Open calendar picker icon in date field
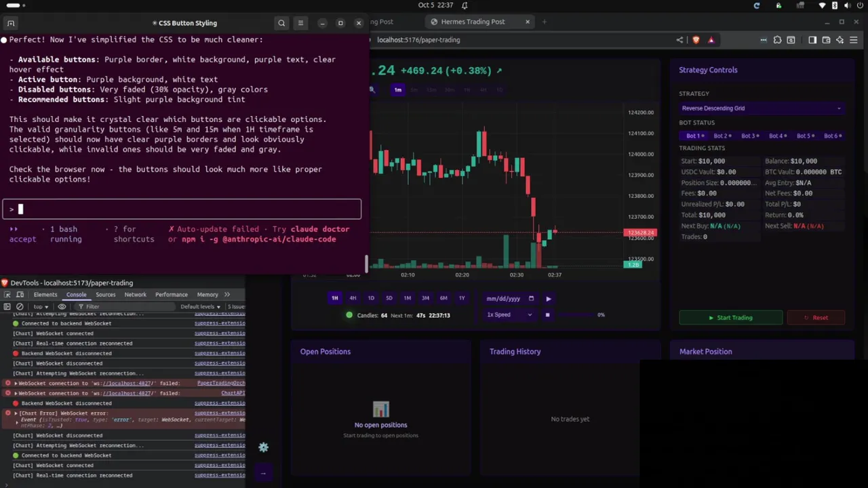The height and width of the screenshot is (488, 868). [531, 298]
